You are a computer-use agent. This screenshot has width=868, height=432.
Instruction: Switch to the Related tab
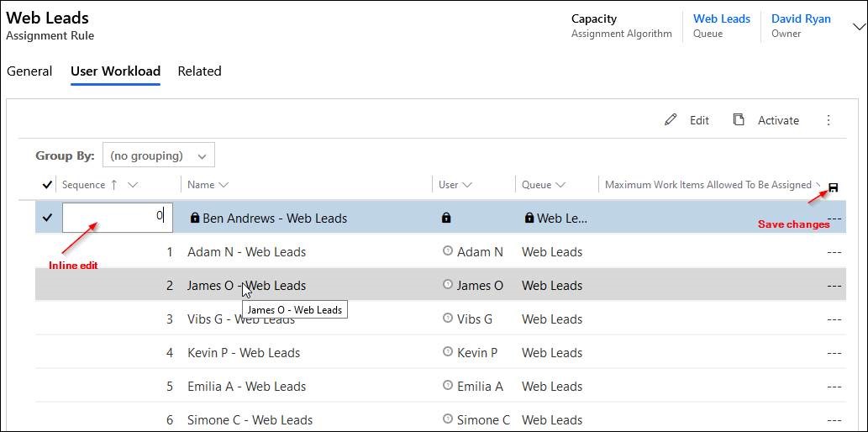pyautogui.click(x=199, y=71)
